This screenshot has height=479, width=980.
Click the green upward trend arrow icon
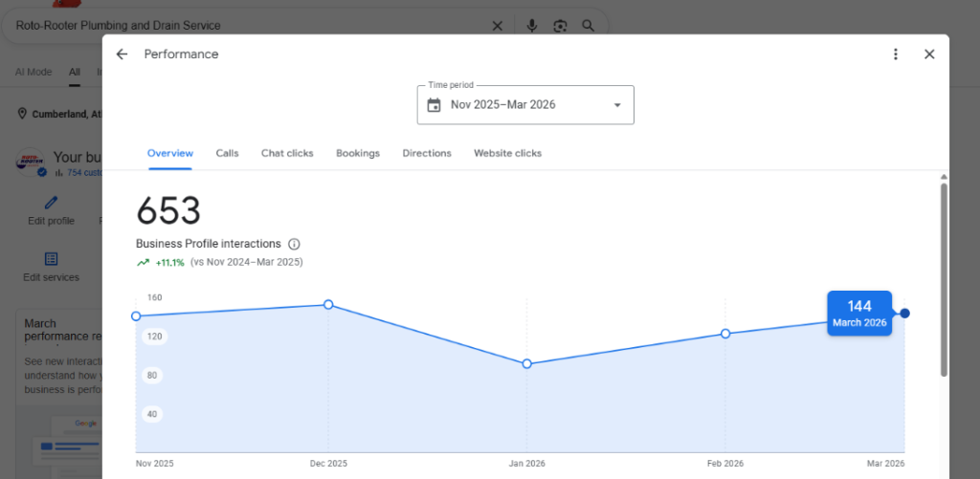click(144, 263)
